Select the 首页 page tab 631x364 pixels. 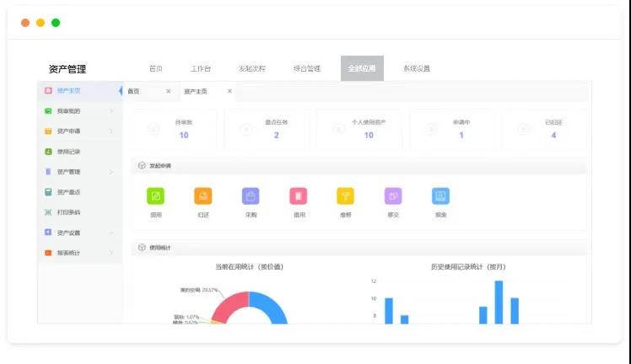click(x=134, y=91)
